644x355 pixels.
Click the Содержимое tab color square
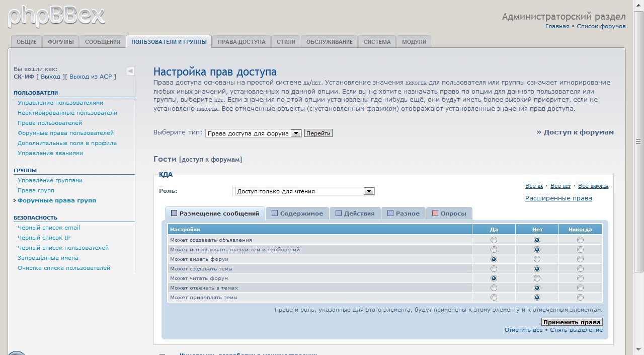click(x=275, y=213)
